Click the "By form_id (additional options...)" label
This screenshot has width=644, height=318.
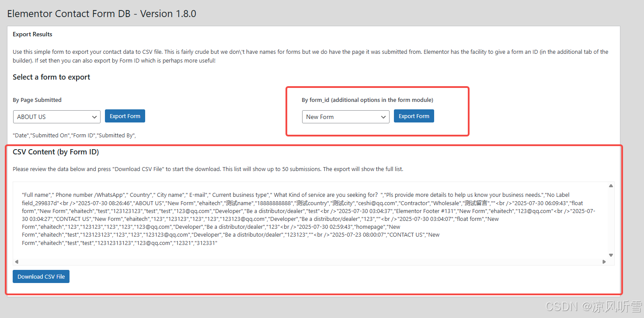(368, 100)
